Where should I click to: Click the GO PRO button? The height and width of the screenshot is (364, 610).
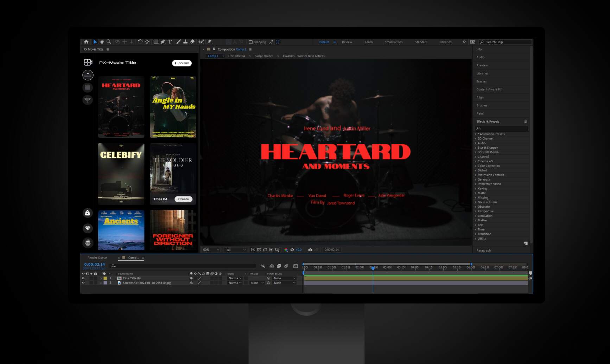click(182, 63)
